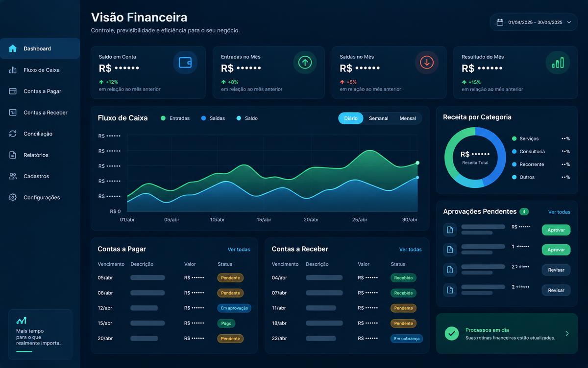Image resolution: width=588 pixels, height=368 pixels.
Task: Click the Pendente badge on 05/abr row
Action: [230, 278]
